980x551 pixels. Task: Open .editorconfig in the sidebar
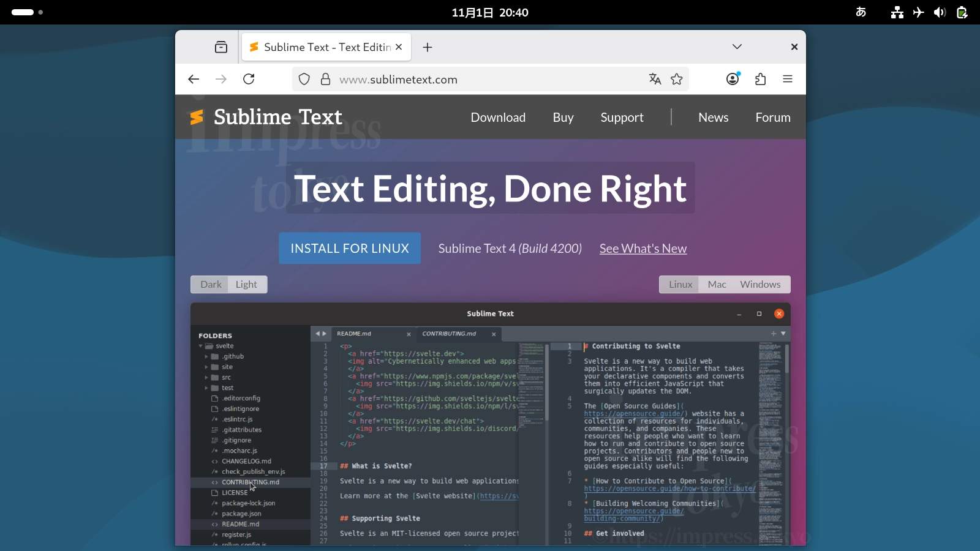(x=241, y=398)
